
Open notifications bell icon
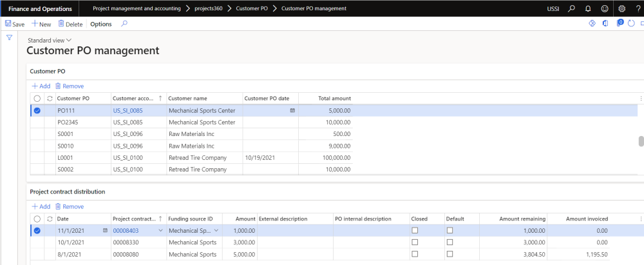587,8
